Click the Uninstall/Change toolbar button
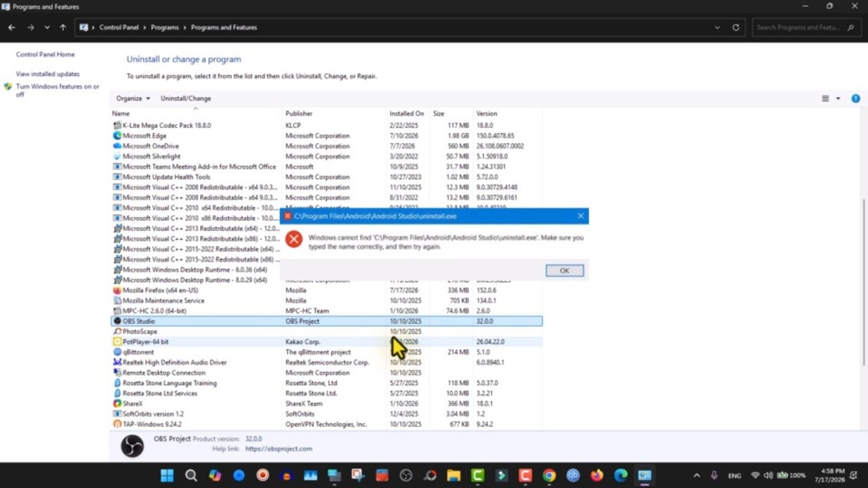Screen dimensions: 868x488 (186, 98)
